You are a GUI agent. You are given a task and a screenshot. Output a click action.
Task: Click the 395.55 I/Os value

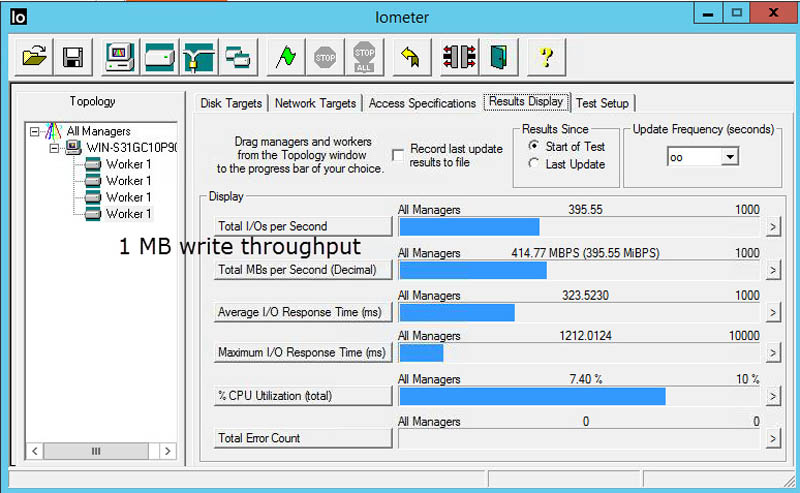pos(585,210)
